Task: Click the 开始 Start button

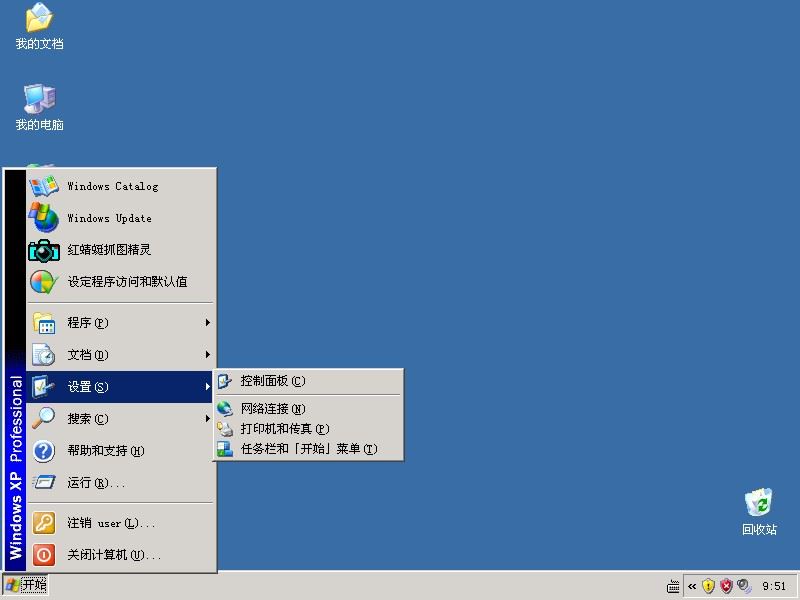Action: (25, 585)
